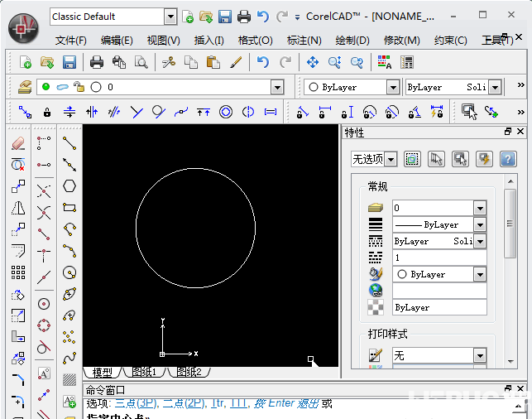Click the Concentric constraint icon

pos(226,112)
